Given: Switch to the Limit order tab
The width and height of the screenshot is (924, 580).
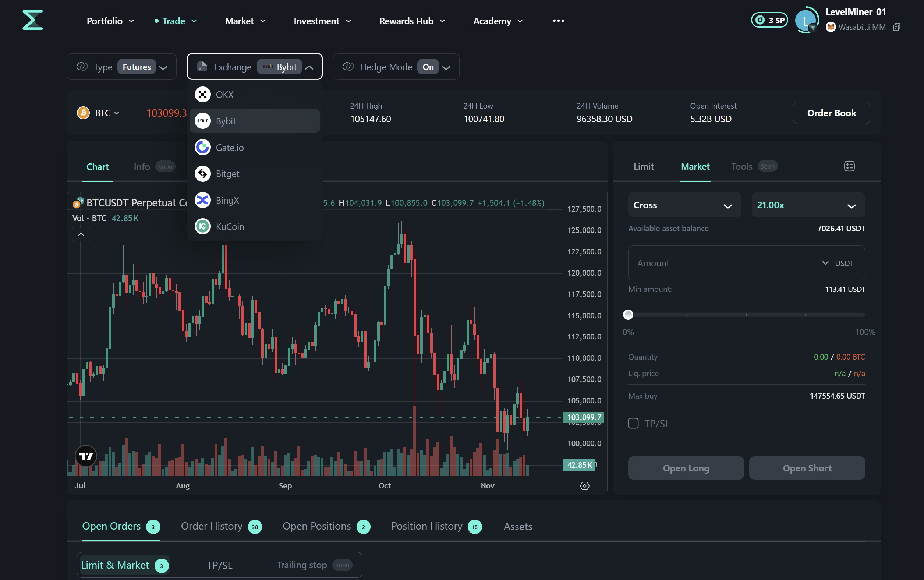Looking at the screenshot, I should (x=644, y=166).
